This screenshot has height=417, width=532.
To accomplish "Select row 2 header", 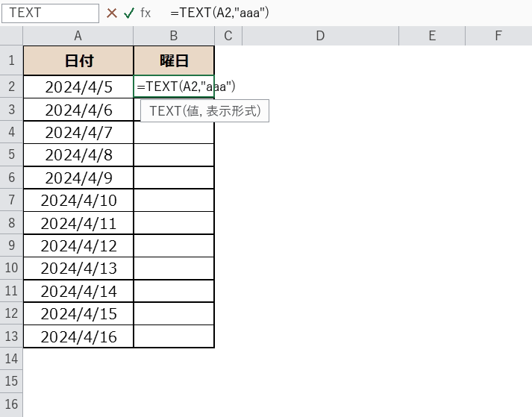I will [x=11, y=87].
